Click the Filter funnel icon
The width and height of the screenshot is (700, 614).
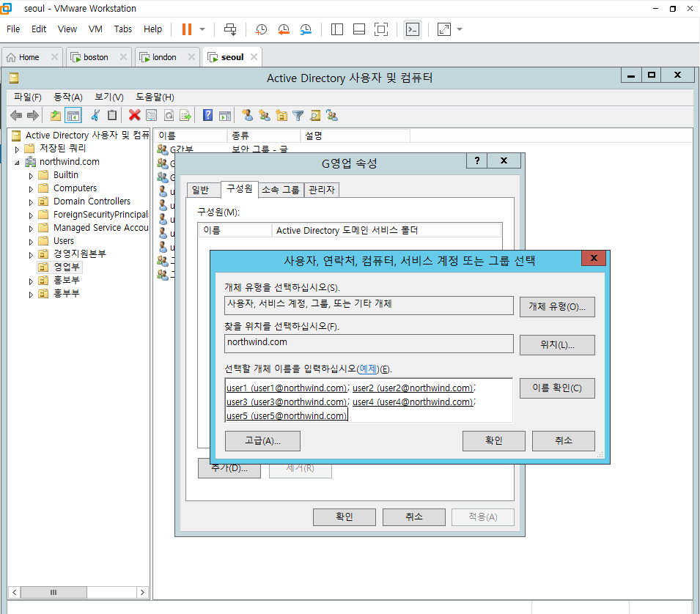[298, 116]
